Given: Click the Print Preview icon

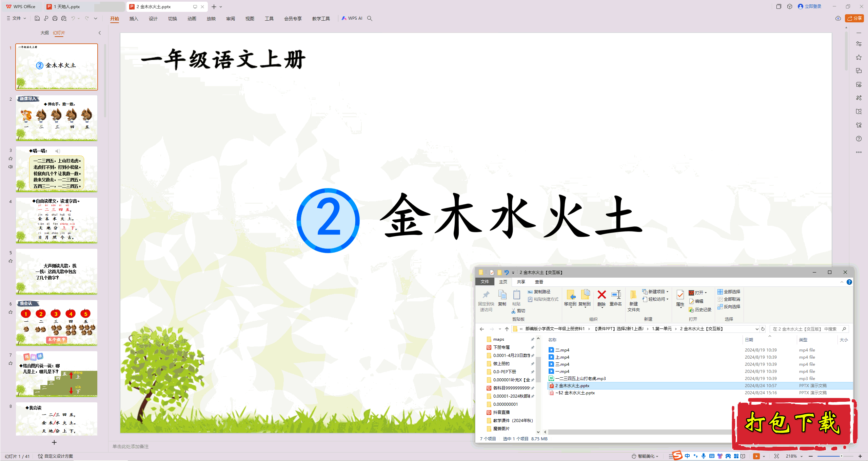Looking at the screenshot, I should 64,18.
